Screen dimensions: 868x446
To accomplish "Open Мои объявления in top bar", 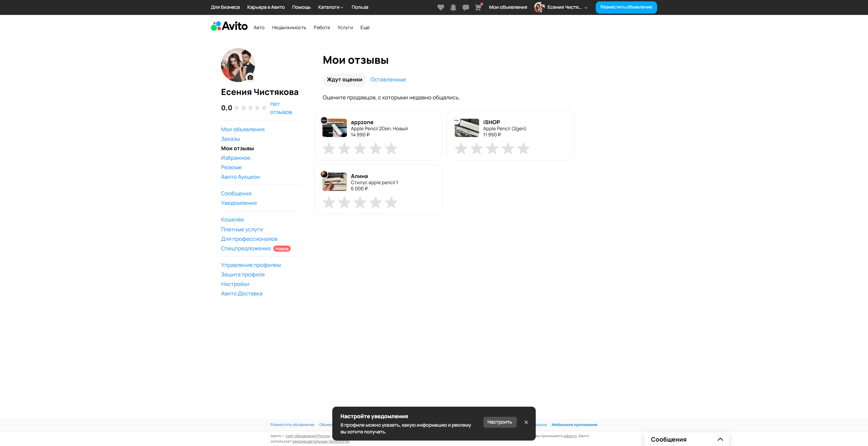I will click(x=508, y=7).
